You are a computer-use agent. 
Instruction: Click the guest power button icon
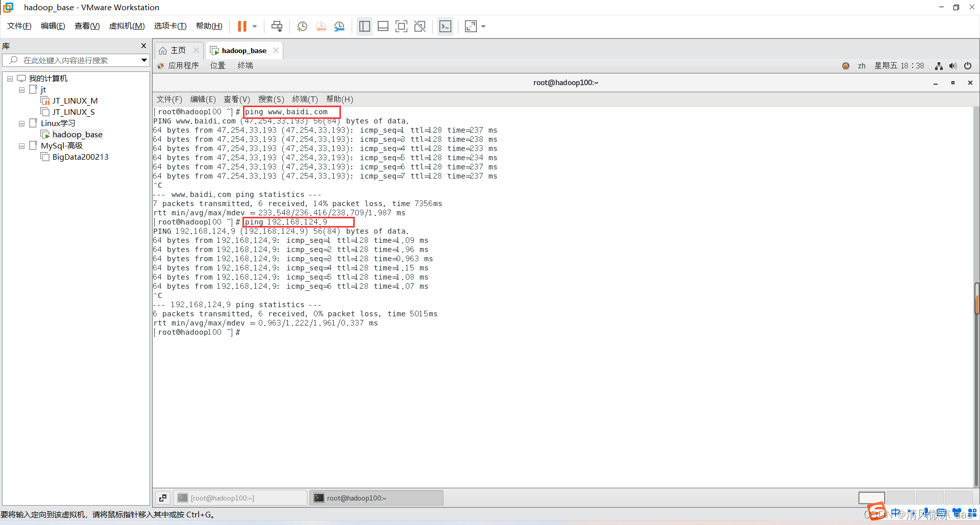point(968,66)
